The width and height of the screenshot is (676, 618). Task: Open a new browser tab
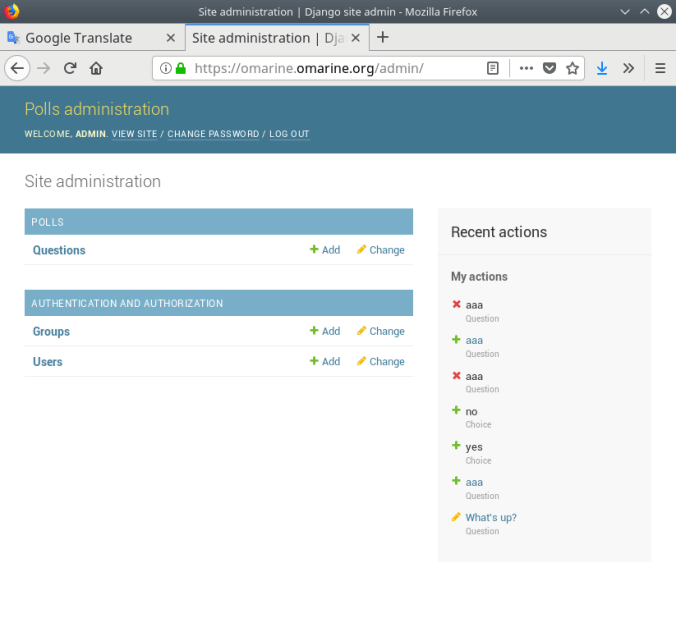coord(383,38)
